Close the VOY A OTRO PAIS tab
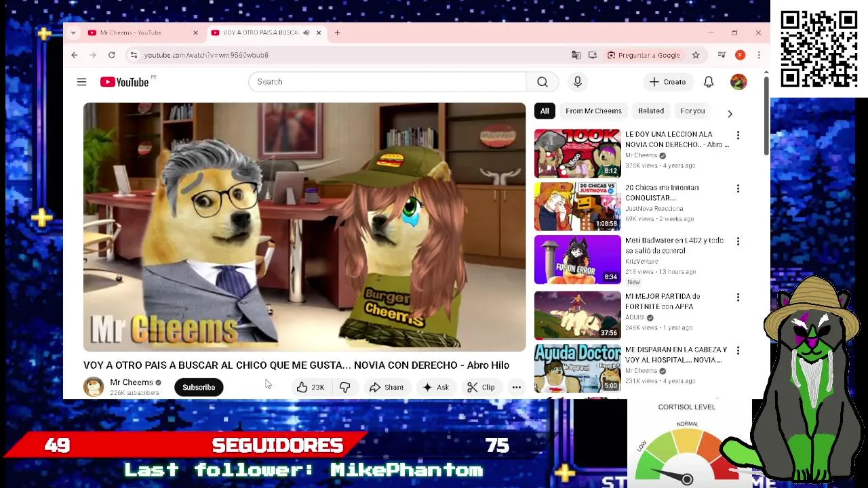This screenshot has height=488, width=868. click(x=319, y=33)
